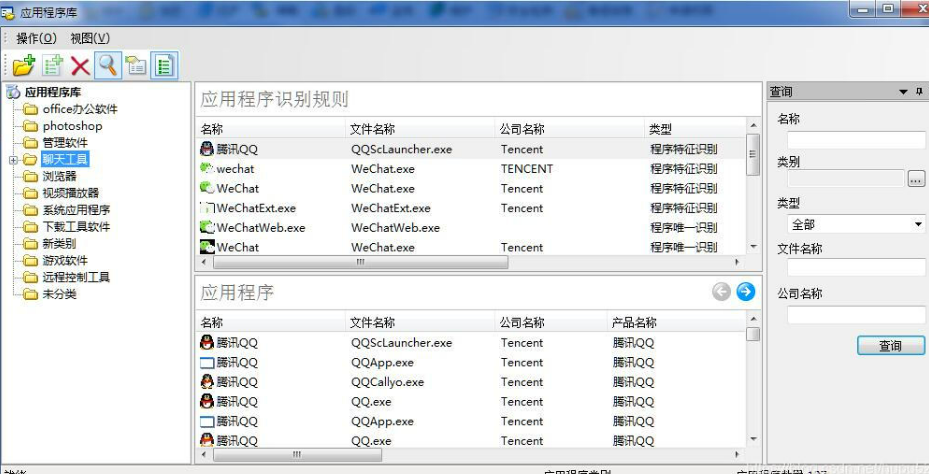Click the 类别 query field
The image size is (929, 474).
(x=846, y=178)
